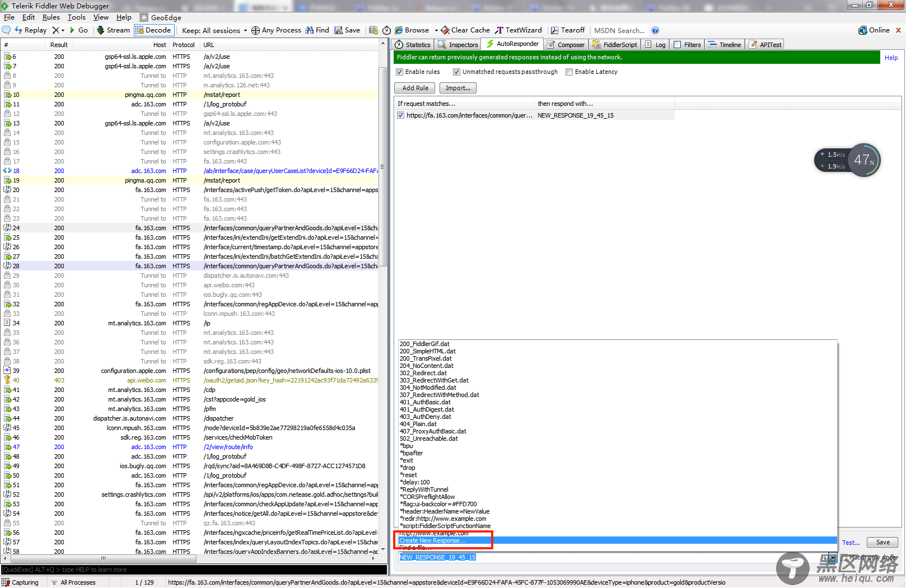Click the comment balloon toolbar icon
The width and height of the screenshot is (906, 588).
6,30
